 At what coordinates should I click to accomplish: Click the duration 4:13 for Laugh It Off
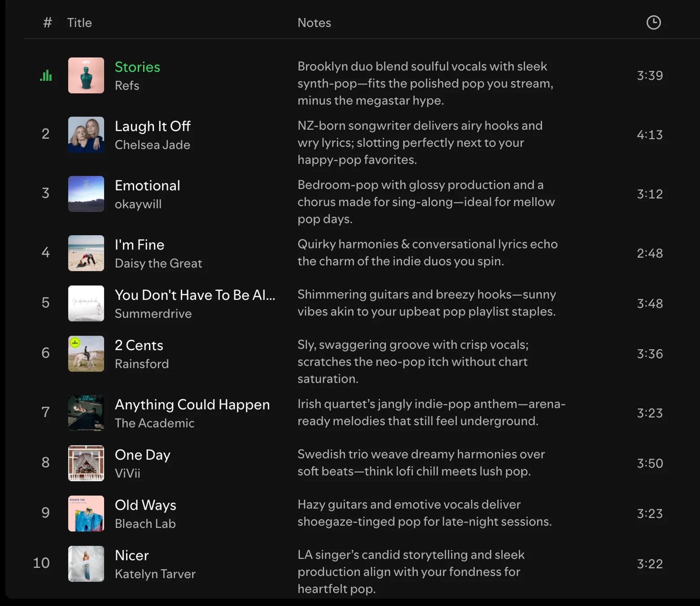(x=649, y=135)
